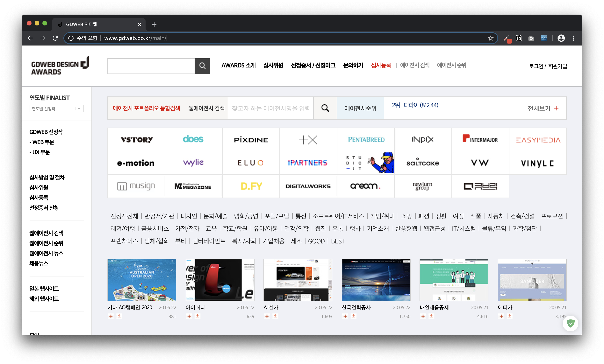Screen dimensions: 604x364
Task: Open a new browser tab
Action: 154,24
